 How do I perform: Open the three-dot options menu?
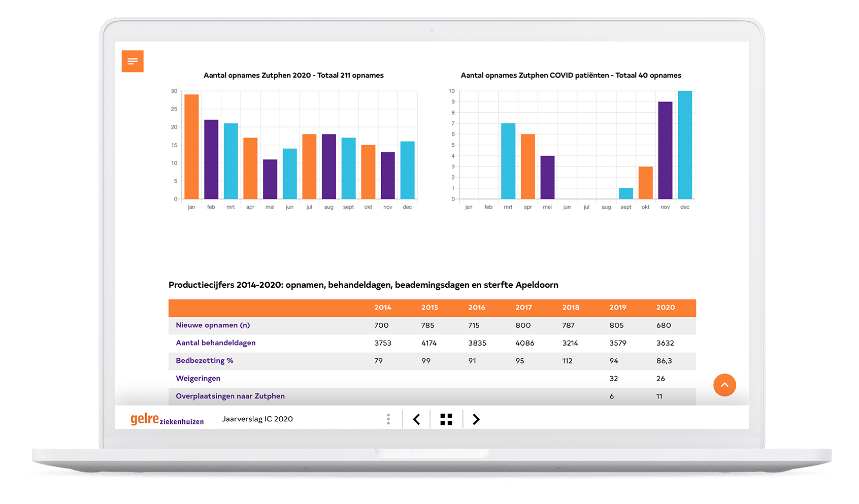tap(388, 419)
